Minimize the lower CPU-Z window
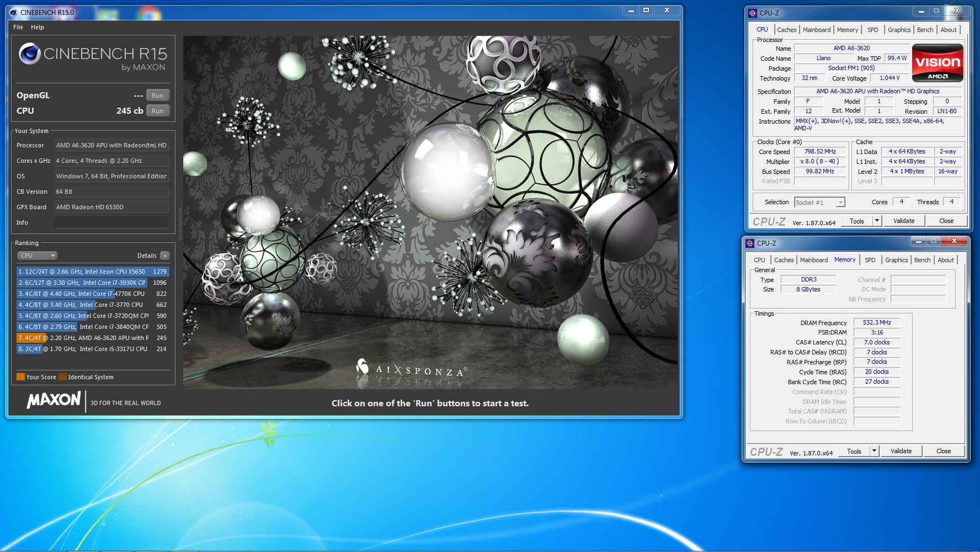Image resolution: width=980 pixels, height=552 pixels. click(918, 241)
